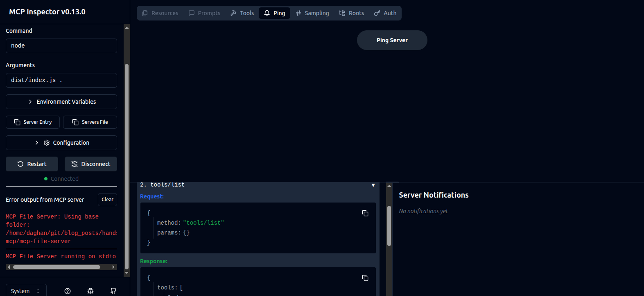Click error output scroll-right arrow

coord(114,267)
